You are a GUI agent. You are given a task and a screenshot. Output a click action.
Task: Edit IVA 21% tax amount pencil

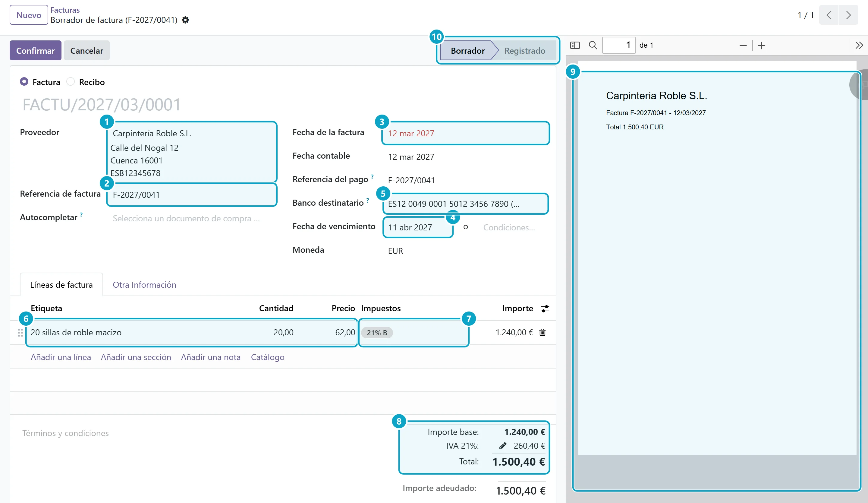tap(502, 446)
